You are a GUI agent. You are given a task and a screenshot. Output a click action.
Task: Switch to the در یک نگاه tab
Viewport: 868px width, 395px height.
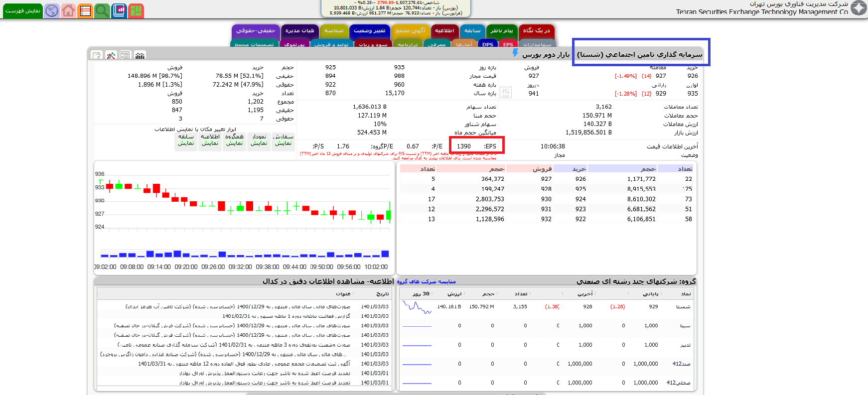[x=537, y=31]
